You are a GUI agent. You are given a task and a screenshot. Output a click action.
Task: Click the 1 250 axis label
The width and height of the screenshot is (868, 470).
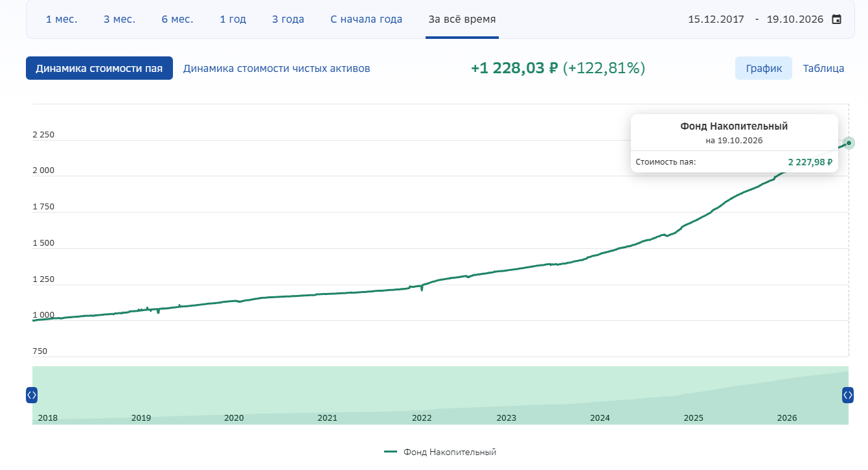[x=43, y=279]
